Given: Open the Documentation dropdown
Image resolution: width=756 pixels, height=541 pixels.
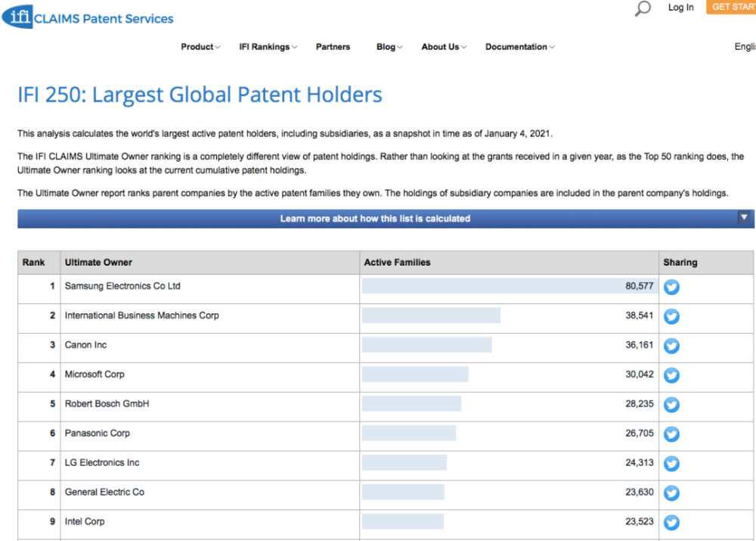Looking at the screenshot, I should click(520, 47).
